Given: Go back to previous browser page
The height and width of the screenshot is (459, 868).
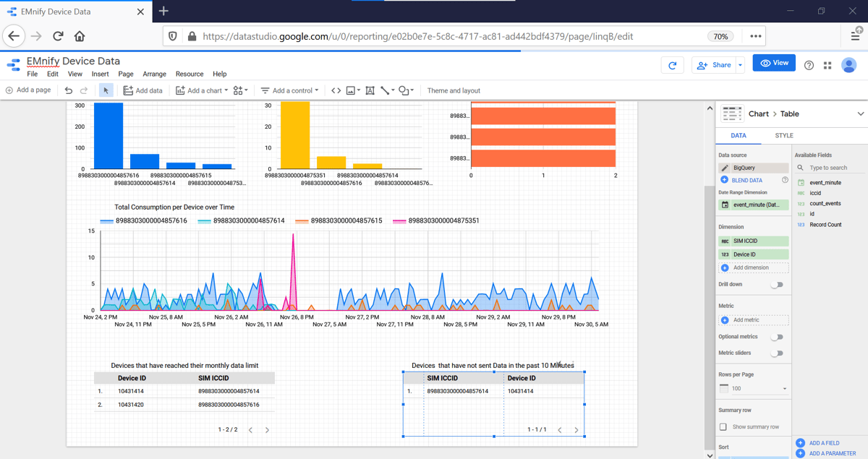Looking at the screenshot, I should [14, 36].
